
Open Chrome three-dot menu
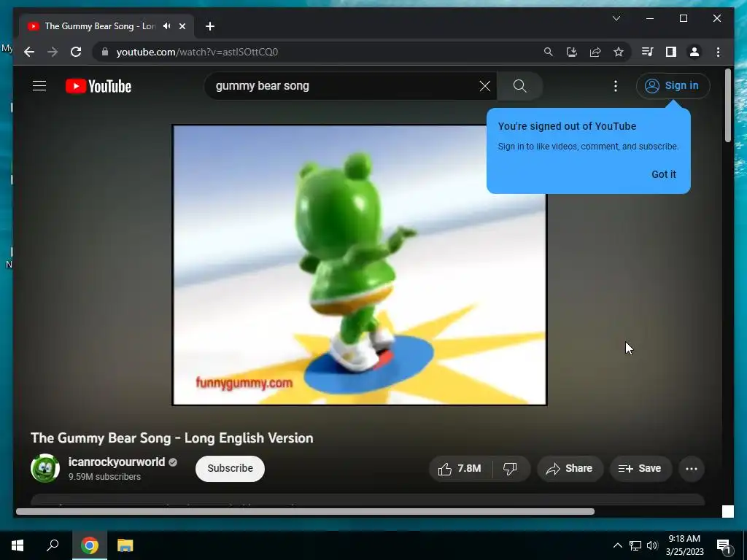[x=718, y=52]
